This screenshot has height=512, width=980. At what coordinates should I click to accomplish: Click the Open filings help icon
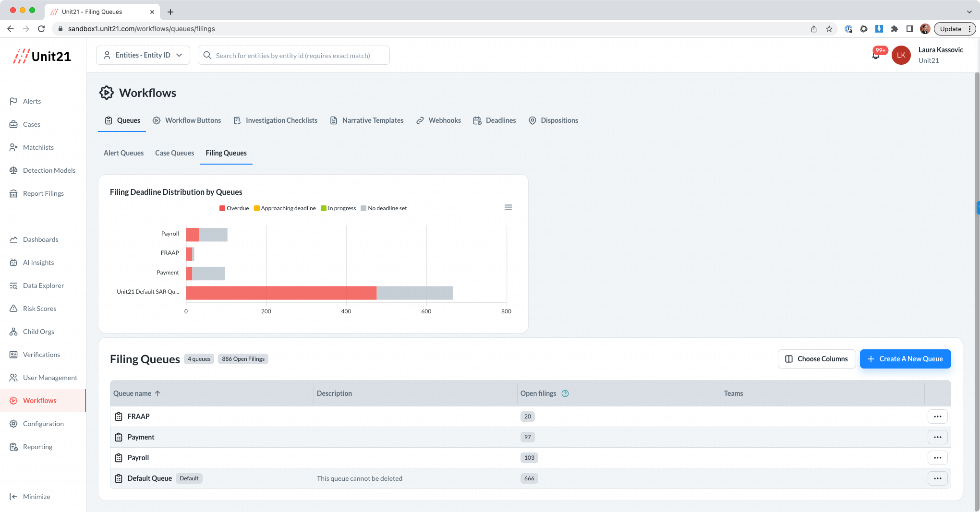pyautogui.click(x=565, y=393)
